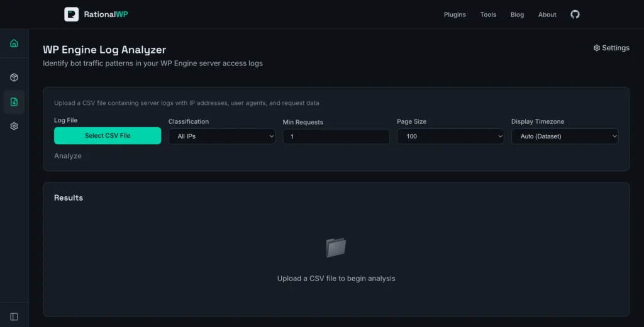Go to the Blog page
The width and height of the screenshot is (644, 327).
[517, 15]
